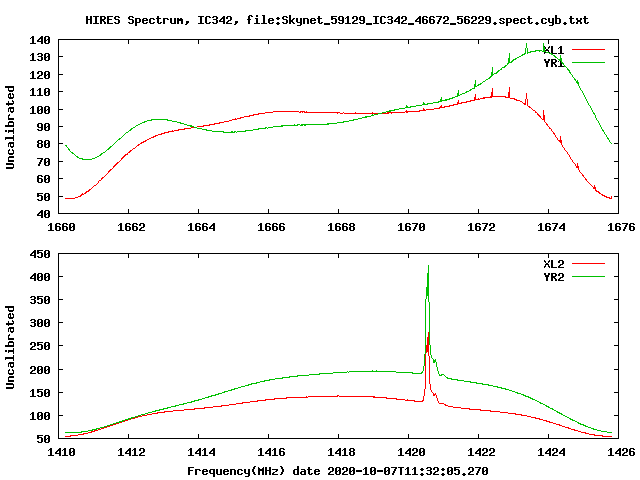Click the 1660 x-axis tick label
640x480 pixels.
coord(61,227)
